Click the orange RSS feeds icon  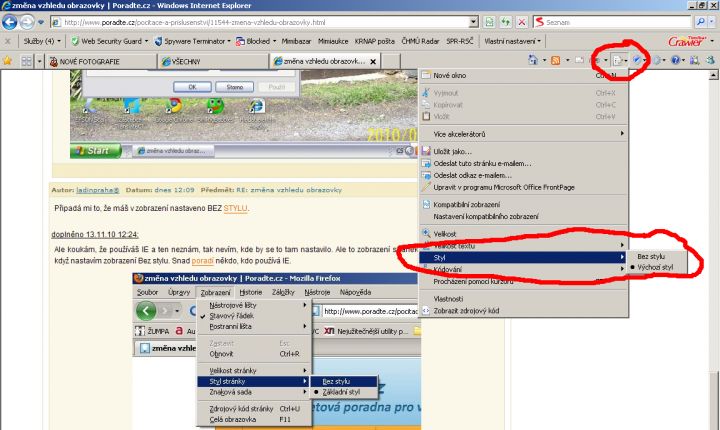coord(556,60)
